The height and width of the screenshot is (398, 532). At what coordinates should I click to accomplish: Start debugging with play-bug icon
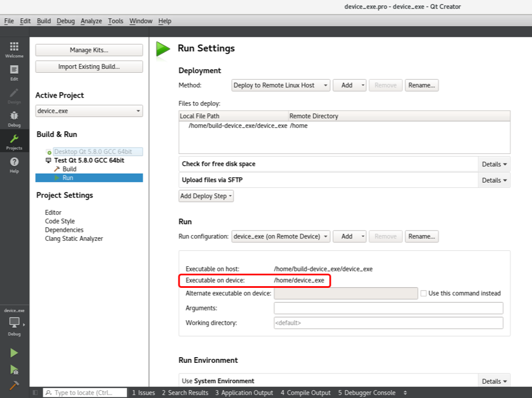pyautogui.click(x=14, y=370)
